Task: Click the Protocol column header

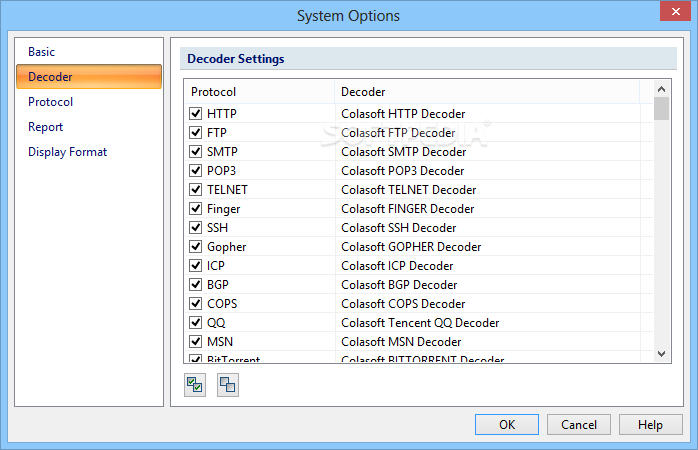Action: coord(259,92)
